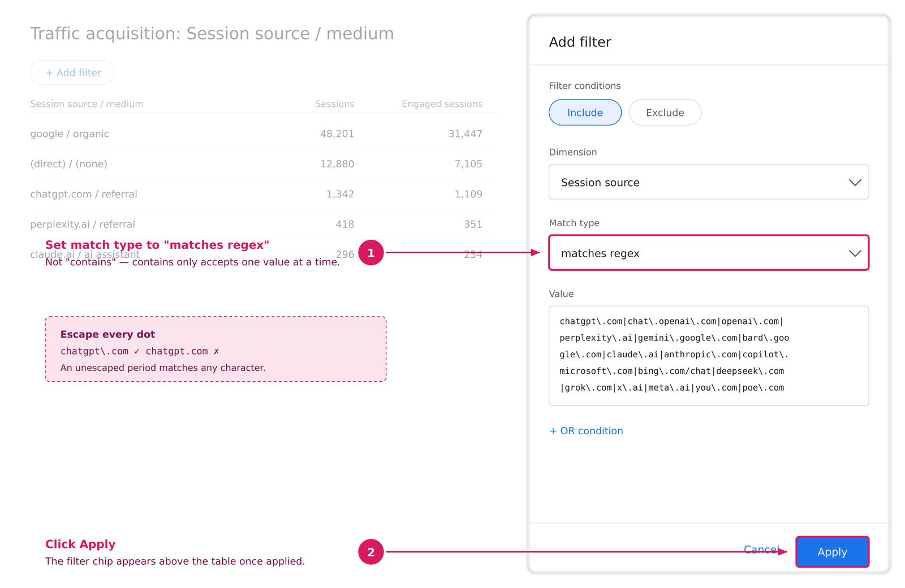
Task: Add an OR condition
Action: tap(586, 431)
